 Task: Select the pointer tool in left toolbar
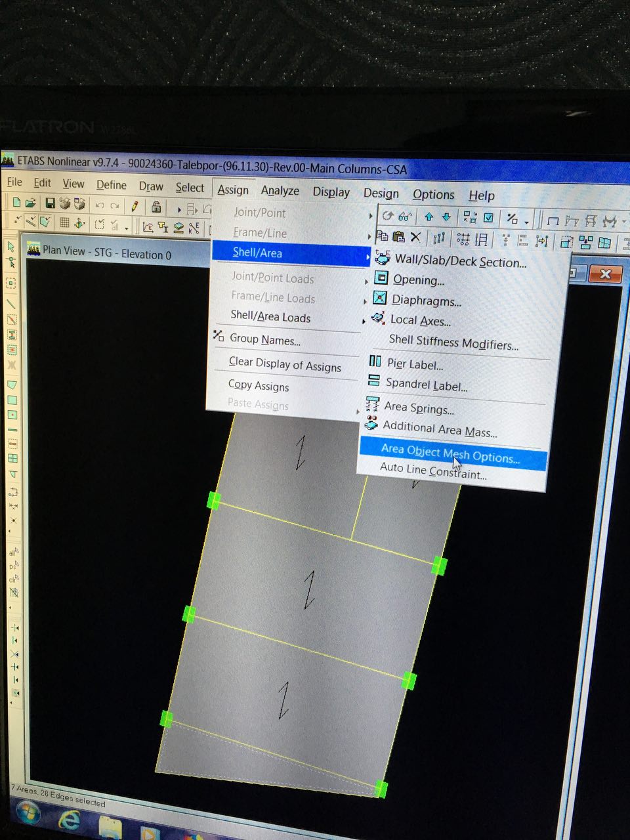pyautogui.click(x=11, y=247)
